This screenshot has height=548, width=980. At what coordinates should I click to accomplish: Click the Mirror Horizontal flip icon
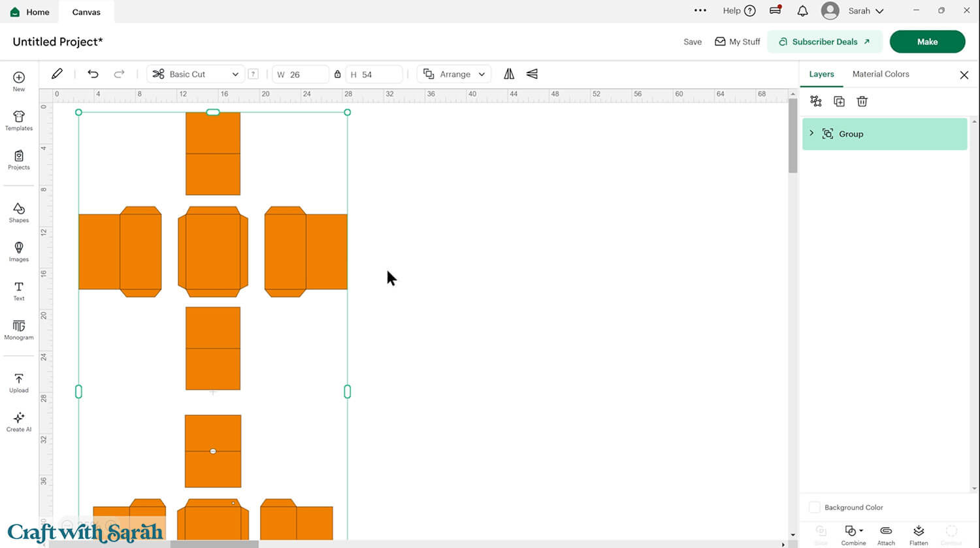509,74
